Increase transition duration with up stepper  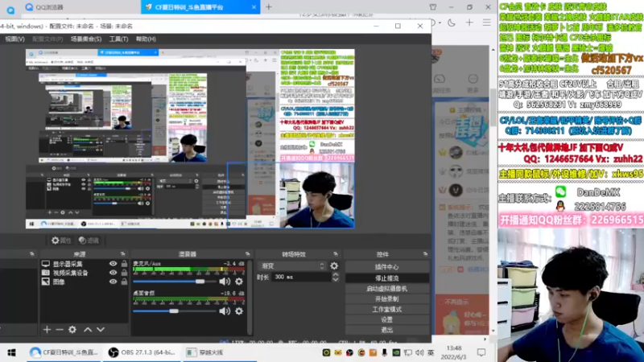pos(336,274)
